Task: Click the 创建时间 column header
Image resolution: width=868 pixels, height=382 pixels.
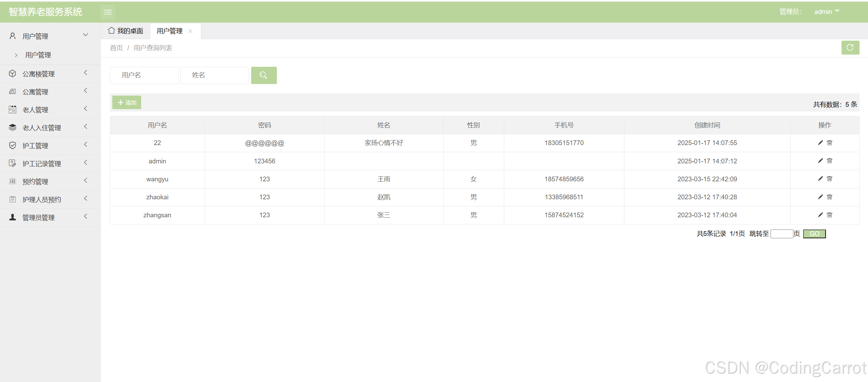Action: click(x=707, y=125)
